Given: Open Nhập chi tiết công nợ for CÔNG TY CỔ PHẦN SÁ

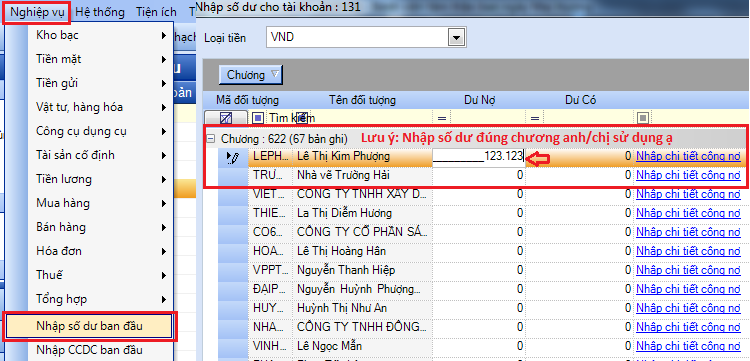Looking at the screenshot, I should coord(688,232).
